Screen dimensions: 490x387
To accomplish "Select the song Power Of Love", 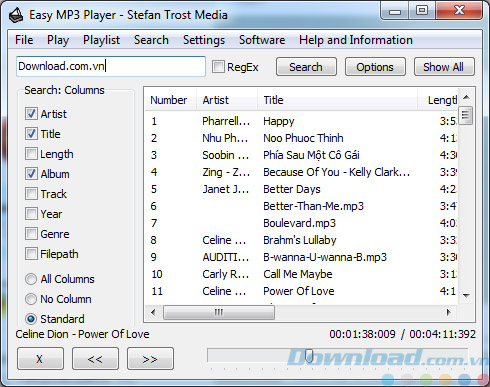I will coord(299,291).
